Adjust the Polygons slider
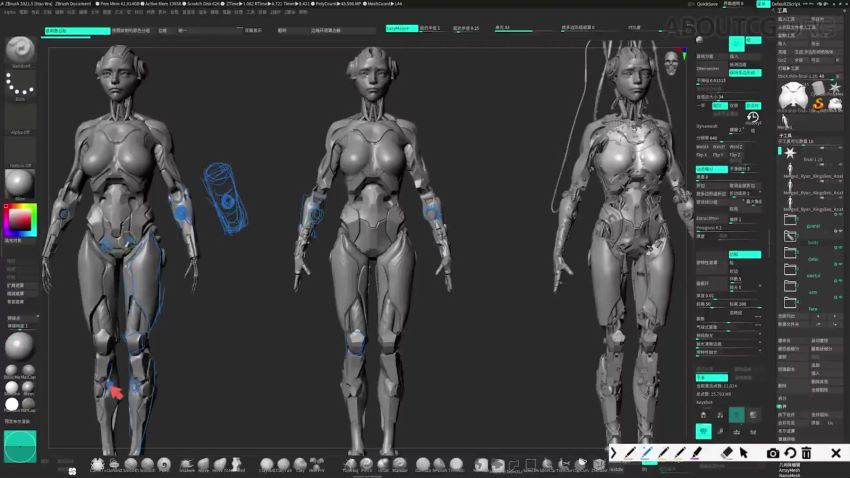The width and height of the screenshot is (850, 478). pyautogui.click(x=727, y=228)
